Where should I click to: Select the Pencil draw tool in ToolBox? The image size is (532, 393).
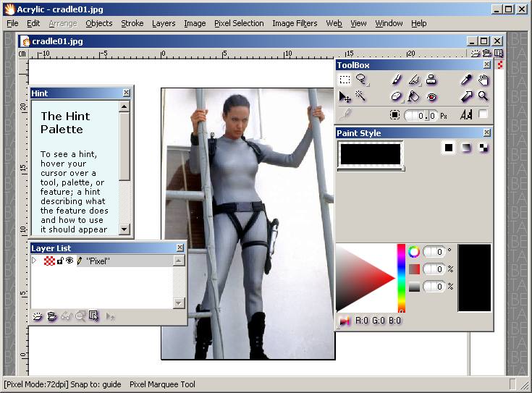pyautogui.click(x=414, y=80)
